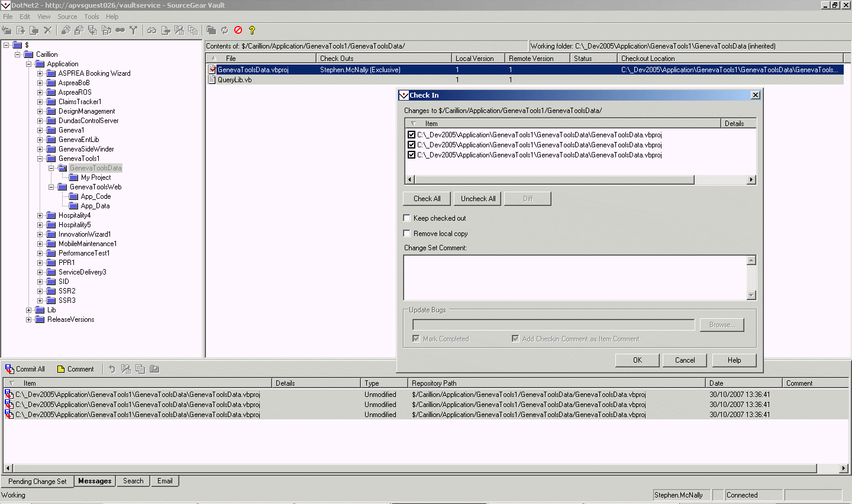Click the Remote Version column header
Viewport: 852px width, 504px height.
[537, 59]
